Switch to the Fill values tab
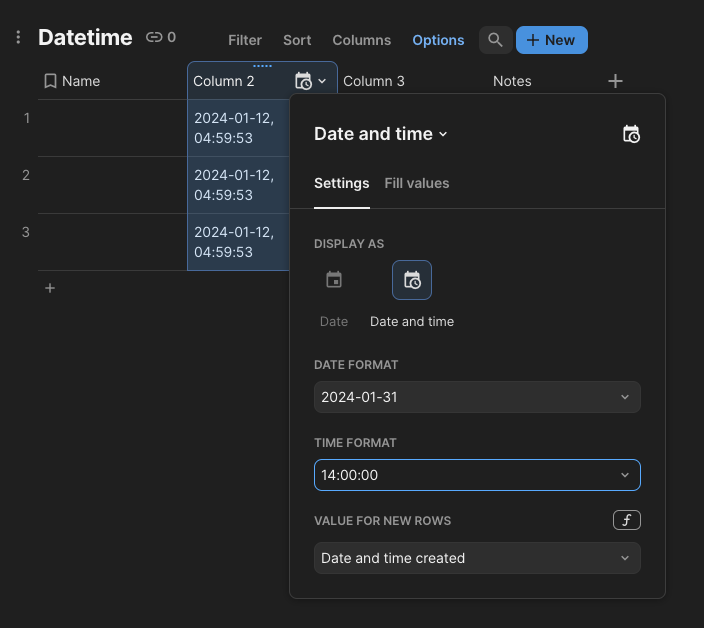Viewport: 704px width, 628px height. [417, 183]
